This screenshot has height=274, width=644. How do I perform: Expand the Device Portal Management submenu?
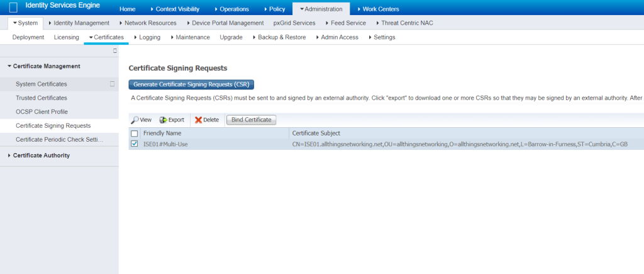click(225, 23)
